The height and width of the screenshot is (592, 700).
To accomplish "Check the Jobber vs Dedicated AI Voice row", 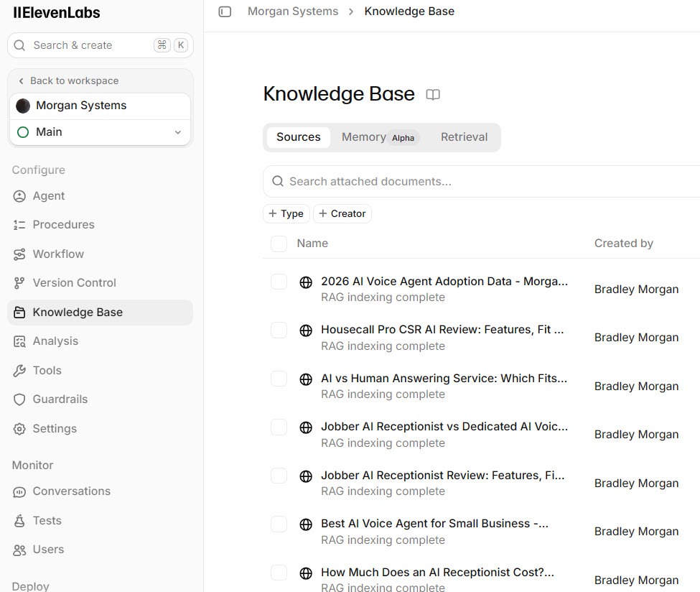I will 279,427.
